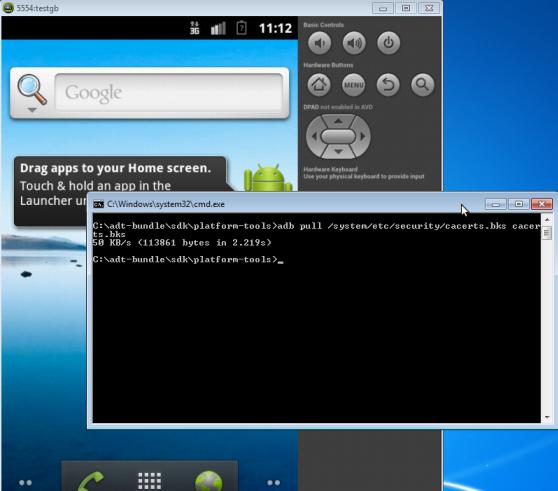
Task: Click the DPAD up arrow
Action: pos(338,121)
